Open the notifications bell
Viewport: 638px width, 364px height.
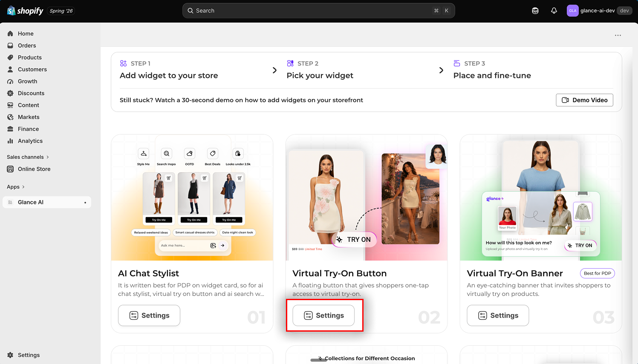[x=554, y=11]
